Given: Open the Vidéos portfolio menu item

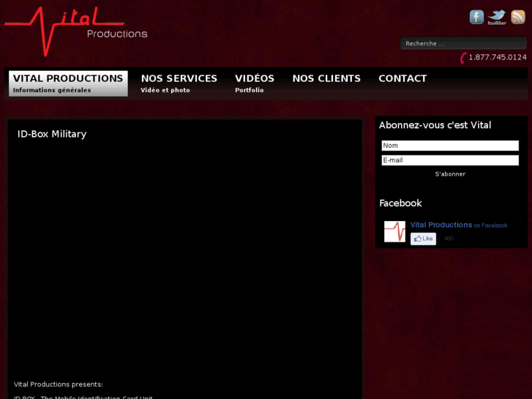Looking at the screenshot, I should pyautogui.click(x=255, y=83).
